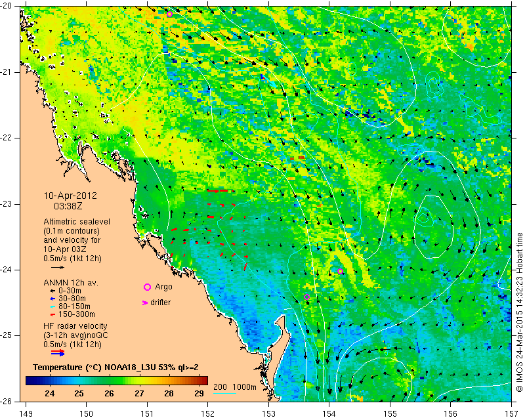Click the latitude axis label -22
Screen dimensions: 525x420
pos(7,138)
